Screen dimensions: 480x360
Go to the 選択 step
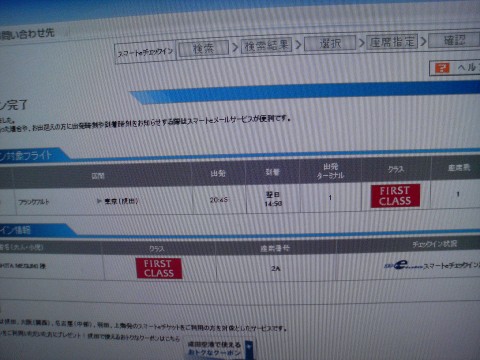pos(330,43)
